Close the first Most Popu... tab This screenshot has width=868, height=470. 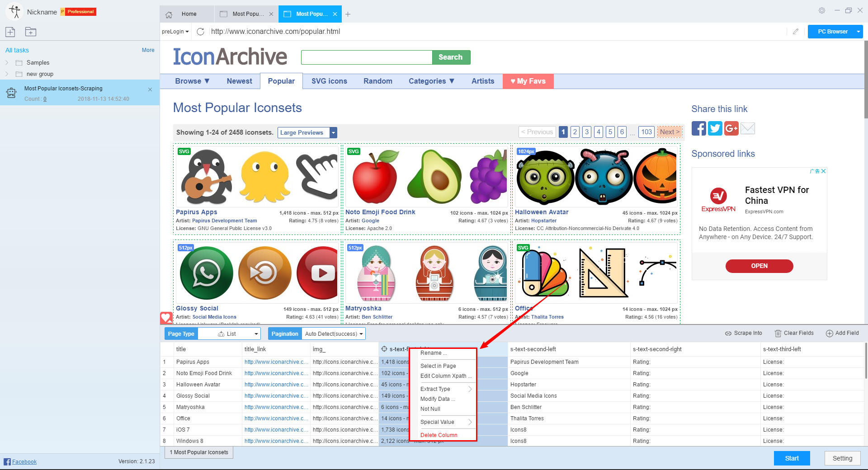(x=271, y=14)
